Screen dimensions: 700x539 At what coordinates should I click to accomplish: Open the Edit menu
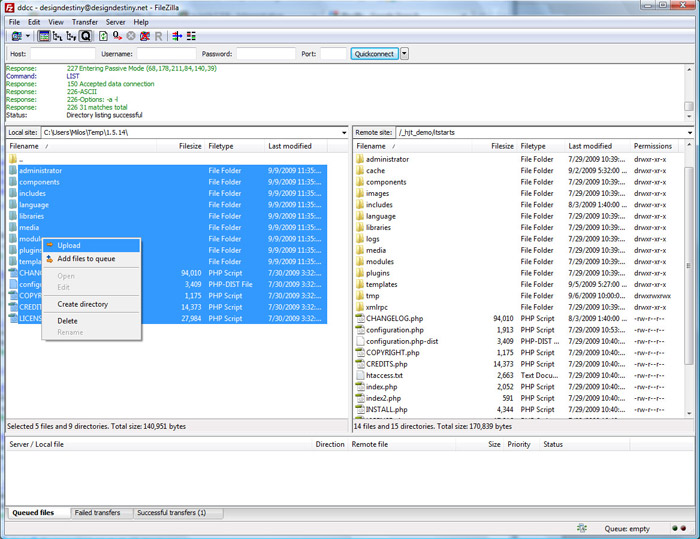coord(34,22)
